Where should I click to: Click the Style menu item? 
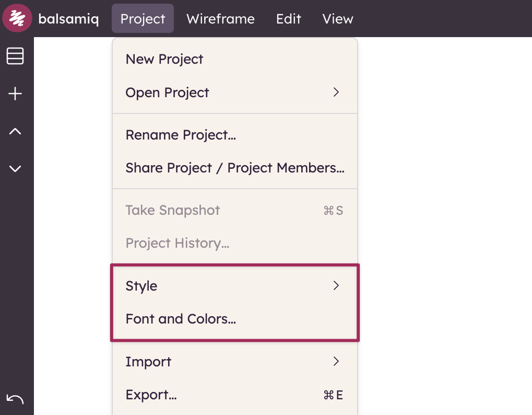[141, 286]
